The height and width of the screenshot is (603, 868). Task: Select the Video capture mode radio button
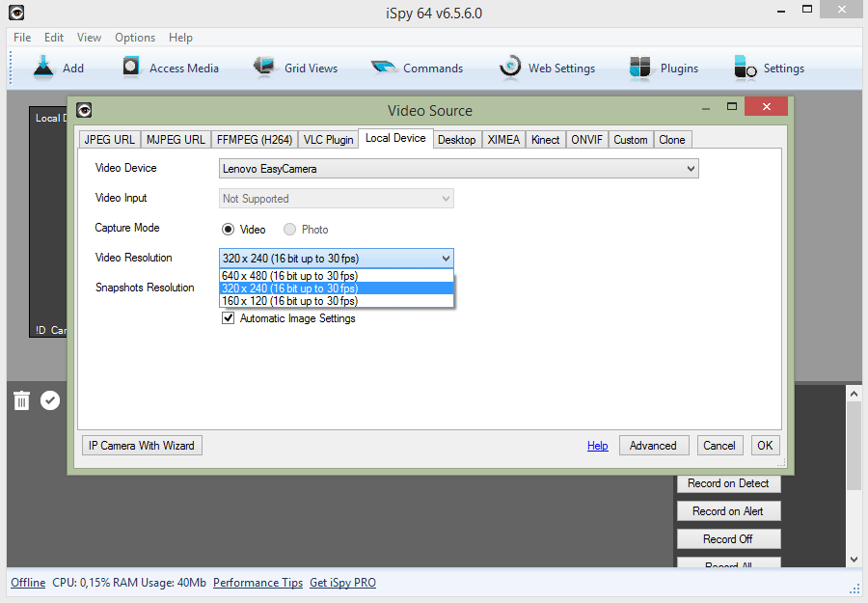[x=229, y=230]
